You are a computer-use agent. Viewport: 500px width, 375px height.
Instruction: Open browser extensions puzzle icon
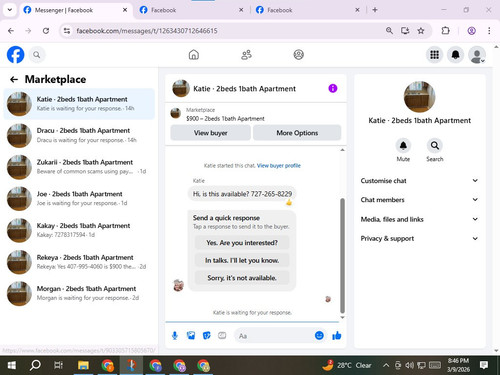tap(445, 31)
